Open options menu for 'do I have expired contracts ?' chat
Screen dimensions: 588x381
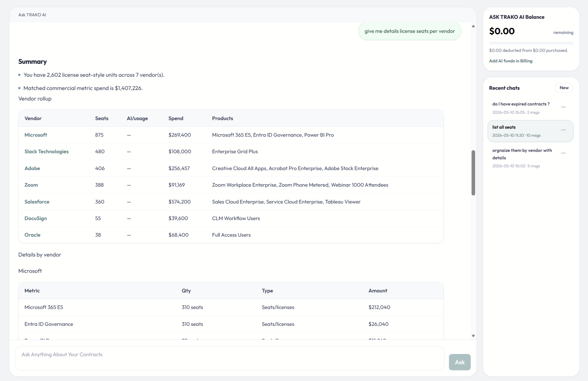[563, 107]
